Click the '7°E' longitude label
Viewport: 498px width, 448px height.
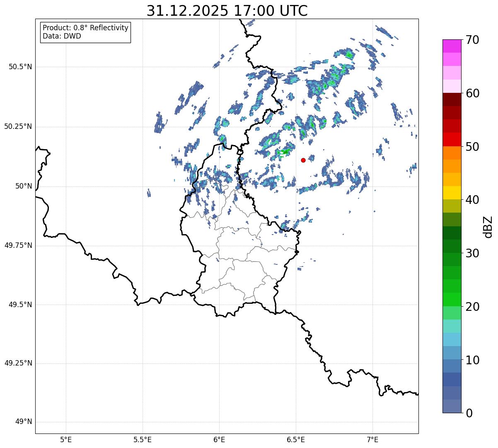pyautogui.click(x=373, y=439)
